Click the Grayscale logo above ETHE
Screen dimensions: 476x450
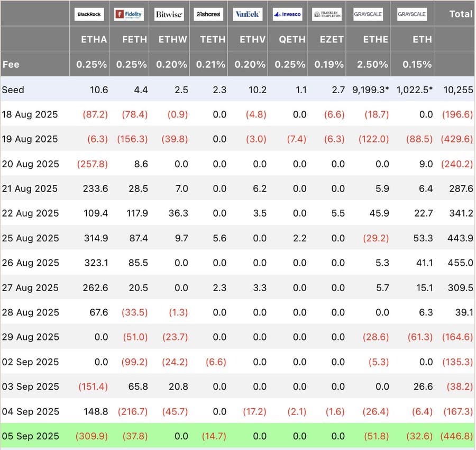pyautogui.click(x=368, y=14)
